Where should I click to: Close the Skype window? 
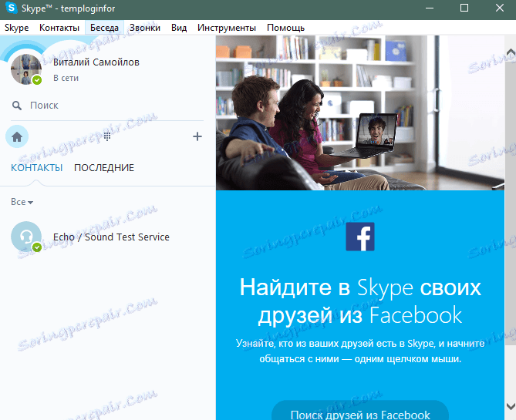pyautogui.click(x=499, y=8)
